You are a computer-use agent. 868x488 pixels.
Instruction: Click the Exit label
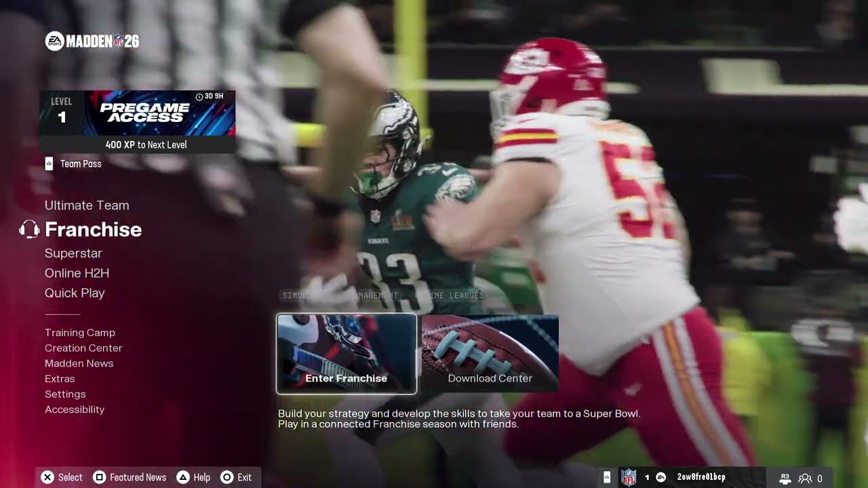245,477
